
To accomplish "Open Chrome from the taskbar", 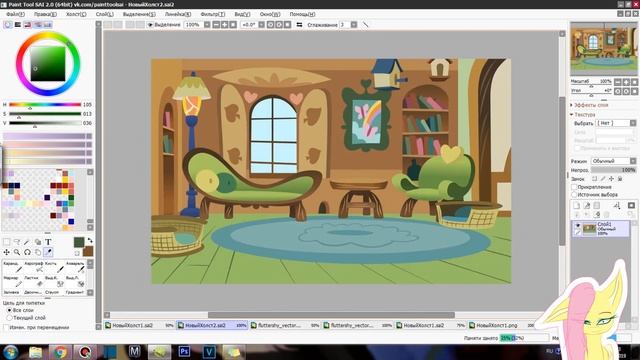I will [x=60, y=351].
